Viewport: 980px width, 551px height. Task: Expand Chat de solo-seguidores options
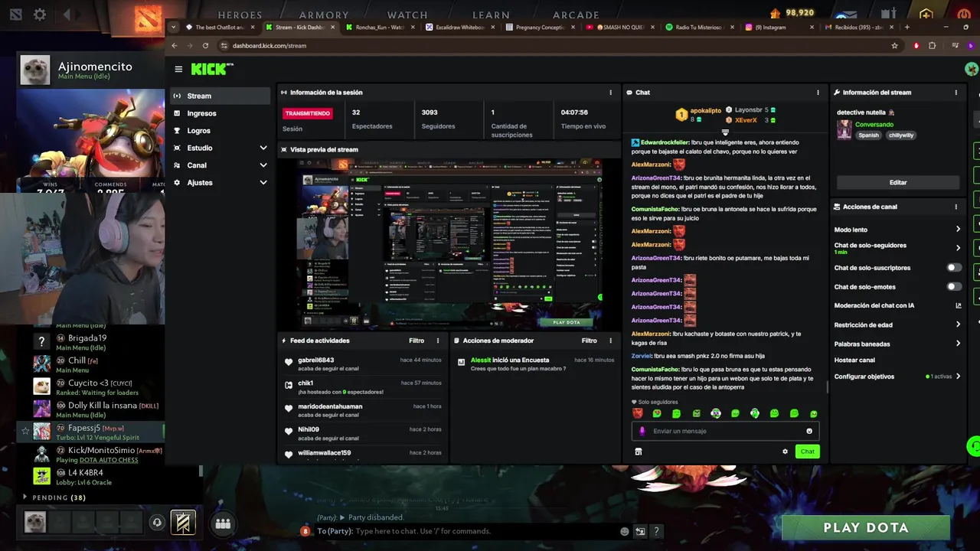click(958, 248)
